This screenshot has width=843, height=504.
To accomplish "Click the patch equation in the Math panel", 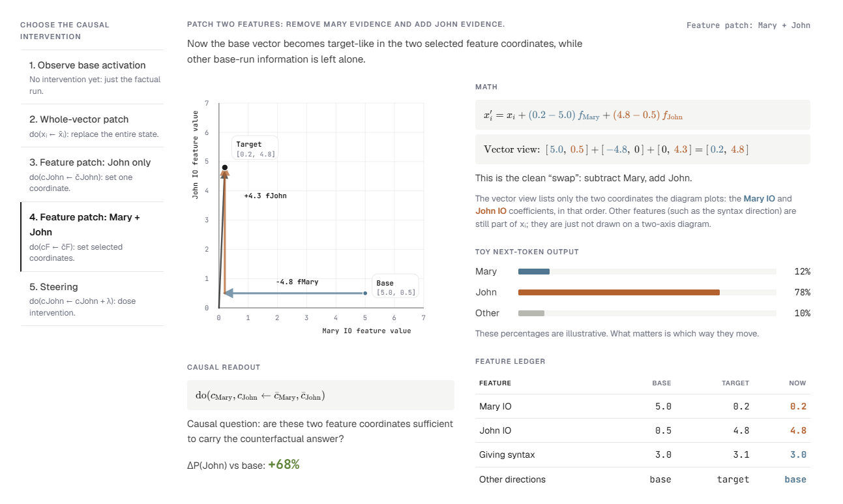I will 643,115.
